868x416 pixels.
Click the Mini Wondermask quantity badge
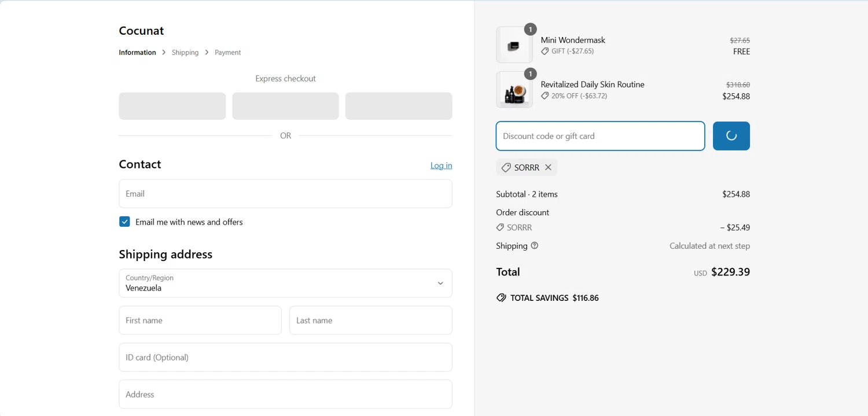pos(530,29)
